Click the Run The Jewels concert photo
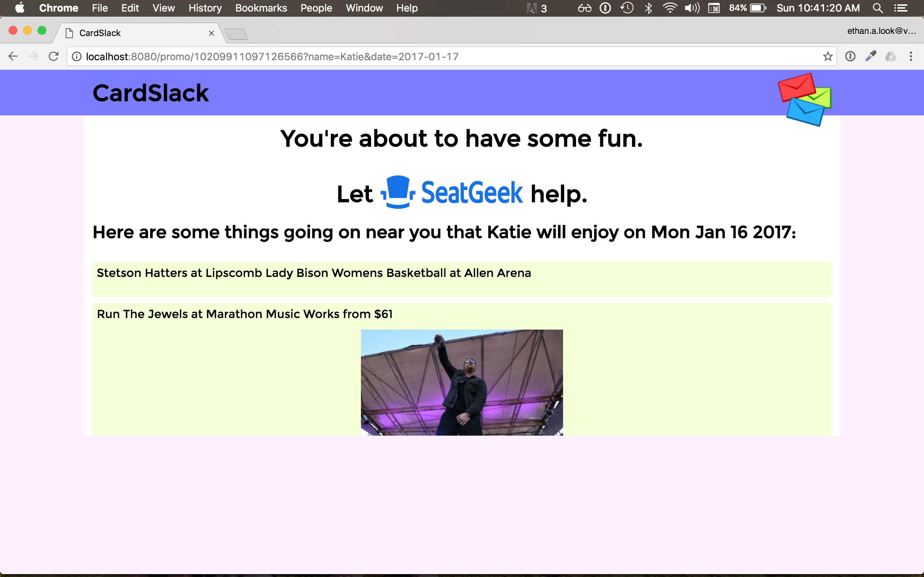 tap(462, 382)
